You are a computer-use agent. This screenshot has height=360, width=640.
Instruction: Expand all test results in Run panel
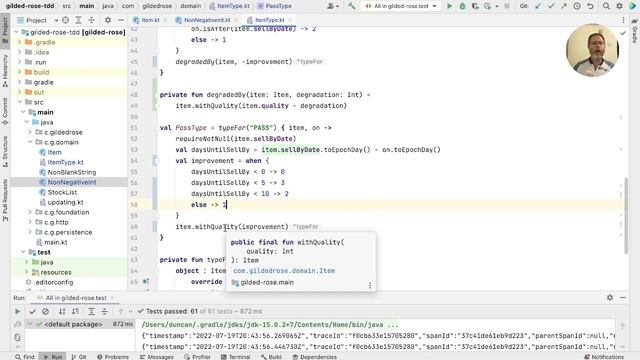click(x=91, y=311)
